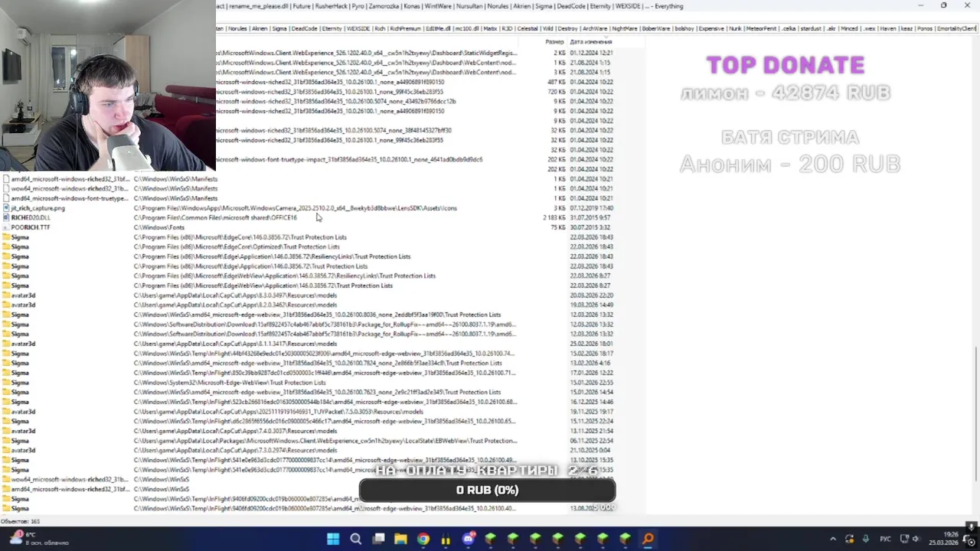Screen dimensions: 980x551
Task: Click date 31.07.2015 9:57
Action: [590, 217]
